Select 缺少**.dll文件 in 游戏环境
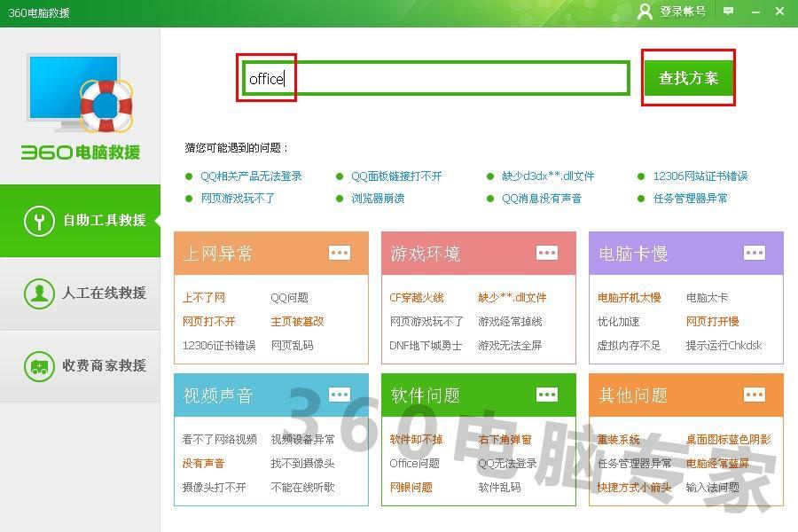The width and height of the screenshot is (798, 532). click(512, 297)
